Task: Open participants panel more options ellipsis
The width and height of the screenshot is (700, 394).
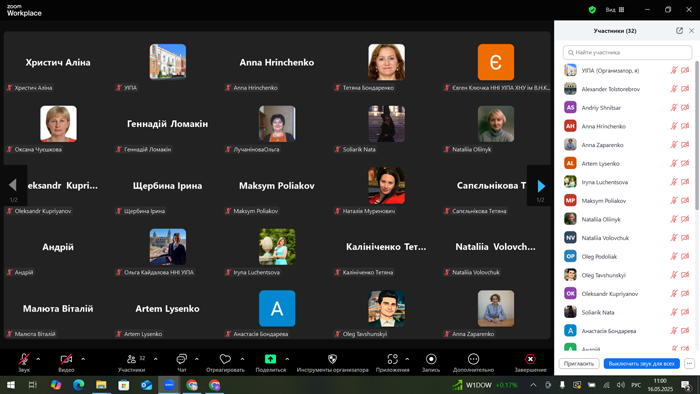Action: pos(689,364)
